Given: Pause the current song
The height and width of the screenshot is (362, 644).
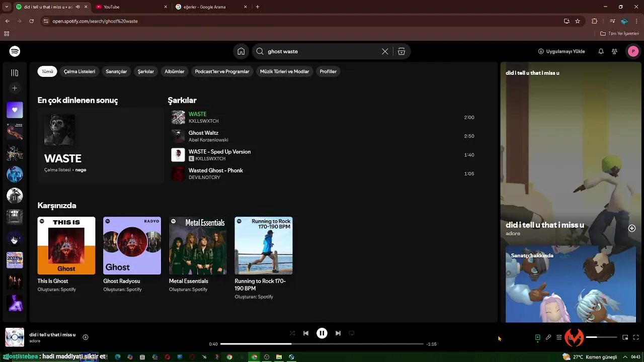Looking at the screenshot, I should click(322, 333).
